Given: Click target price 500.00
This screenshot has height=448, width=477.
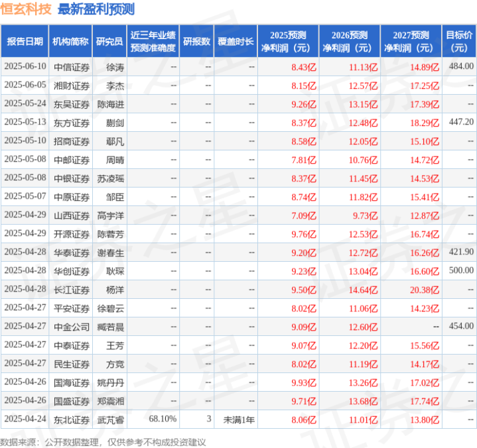Looking at the screenshot, I should pos(461,270).
